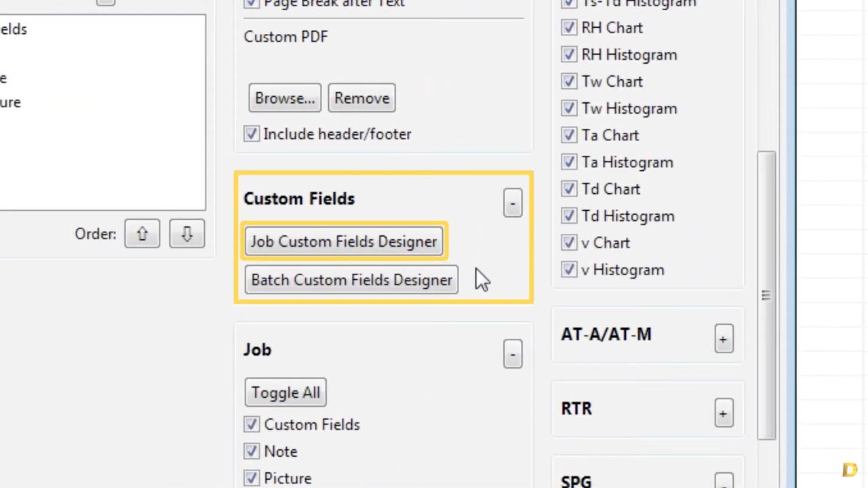868x488 pixels.
Task: Open the Batch Custom Fields Designer
Action: pyautogui.click(x=351, y=280)
